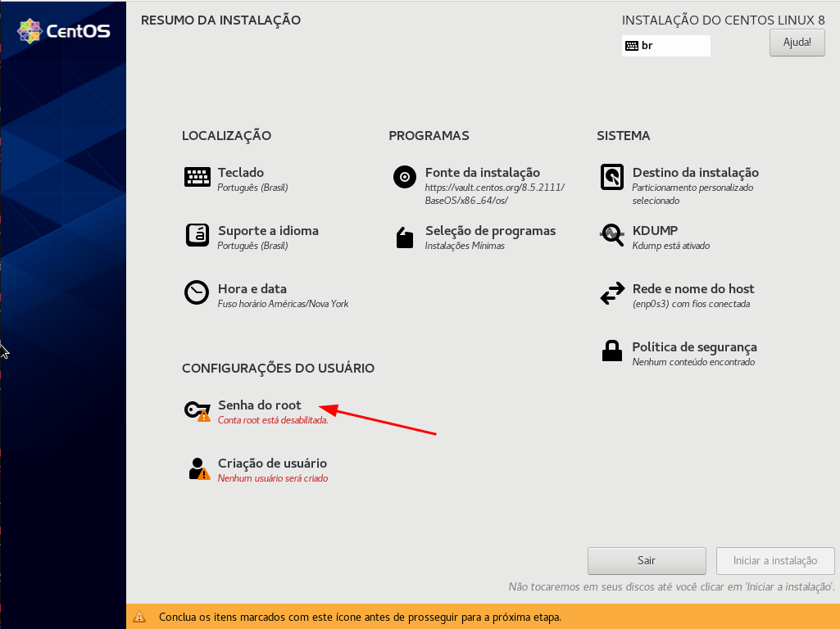The width and height of the screenshot is (840, 629).
Task: Click the Rede e nome do host arrows icon
Action: pos(612,293)
